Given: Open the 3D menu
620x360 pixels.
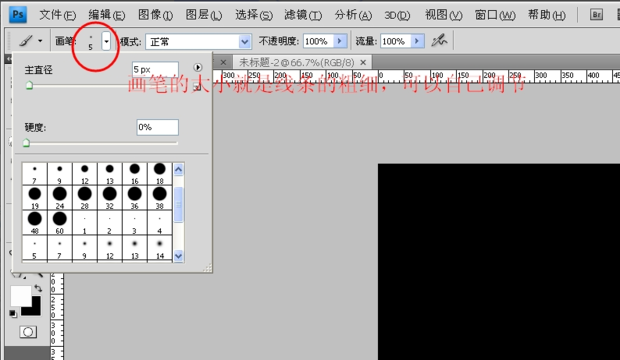Looking at the screenshot, I should (x=397, y=15).
